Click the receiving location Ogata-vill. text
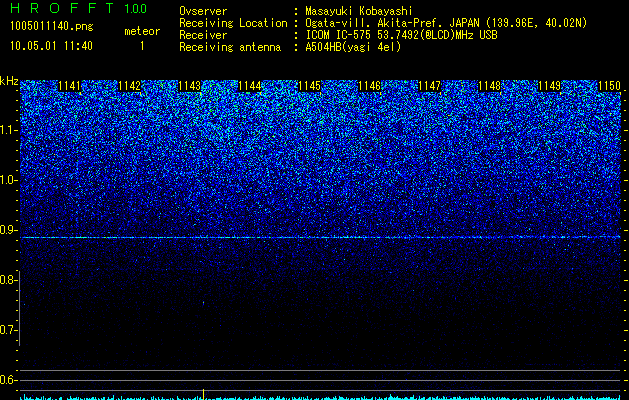This screenshot has height=400, width=629. [x=448, y=23]
